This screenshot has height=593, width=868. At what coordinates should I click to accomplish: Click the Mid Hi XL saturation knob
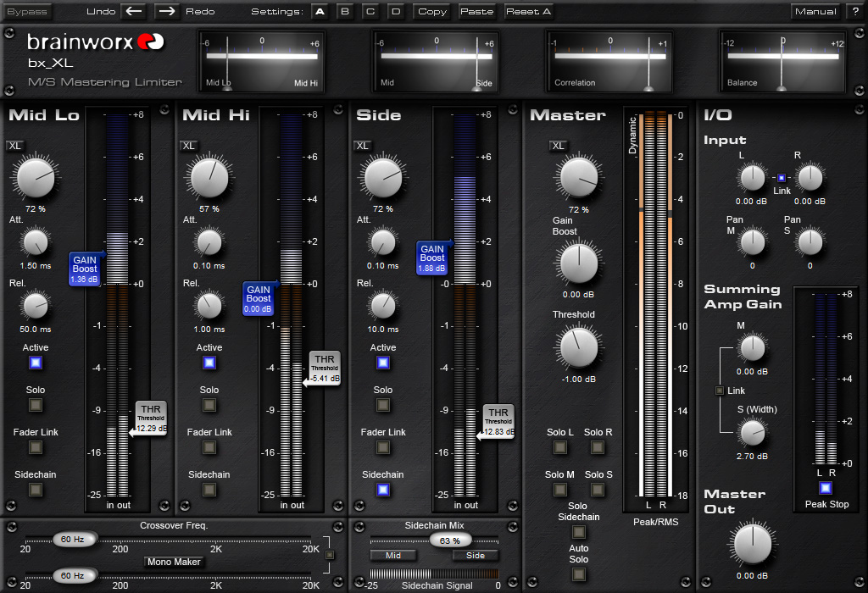(209, 178)
